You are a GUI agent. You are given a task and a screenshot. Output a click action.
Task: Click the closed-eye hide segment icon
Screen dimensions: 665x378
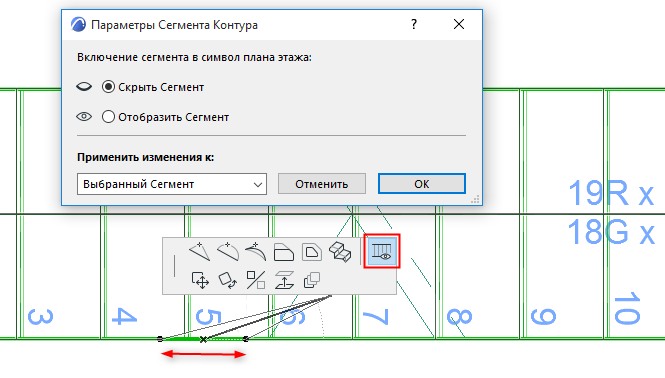[x=84, y=87]
